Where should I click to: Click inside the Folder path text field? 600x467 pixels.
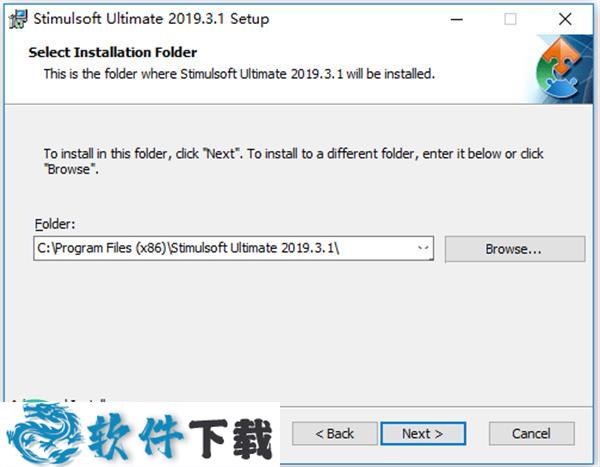coord(233,248)
